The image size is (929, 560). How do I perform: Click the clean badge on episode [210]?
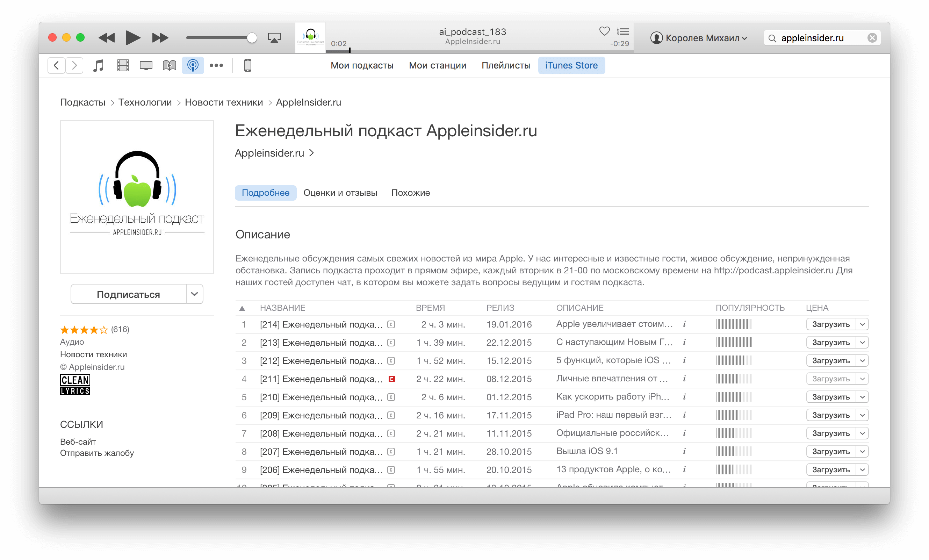click(x=391, y=397)
